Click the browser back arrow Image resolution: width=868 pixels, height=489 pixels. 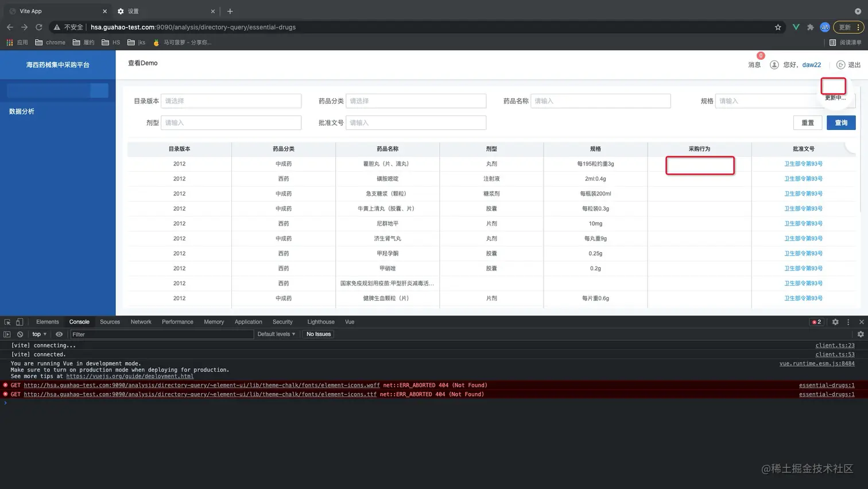tap(10, 27)
